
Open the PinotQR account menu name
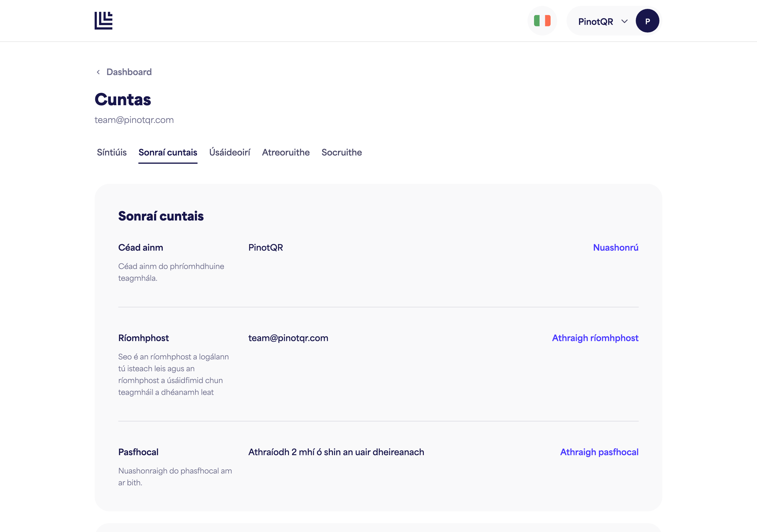(x=596, y=21)
